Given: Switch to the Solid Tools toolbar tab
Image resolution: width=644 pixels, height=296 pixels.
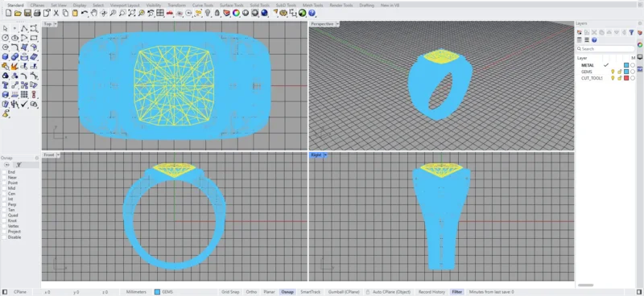Looking at the screenshot, I should coord(259,6).
